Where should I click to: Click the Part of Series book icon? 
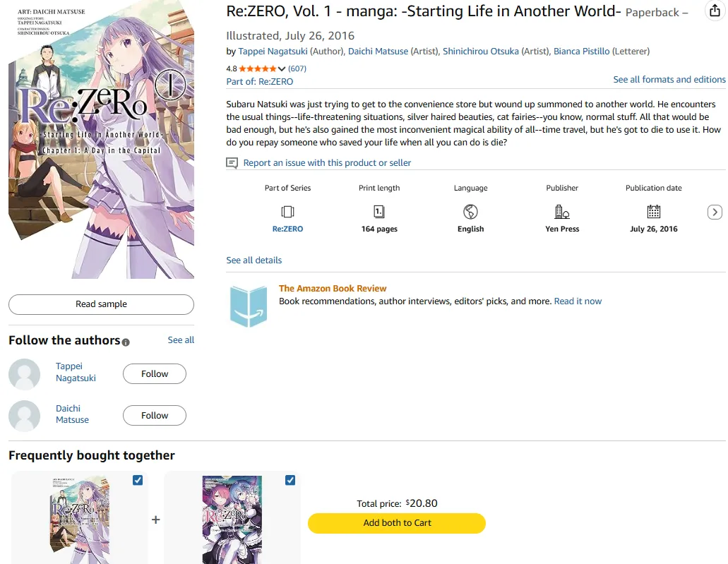[287, 212]
